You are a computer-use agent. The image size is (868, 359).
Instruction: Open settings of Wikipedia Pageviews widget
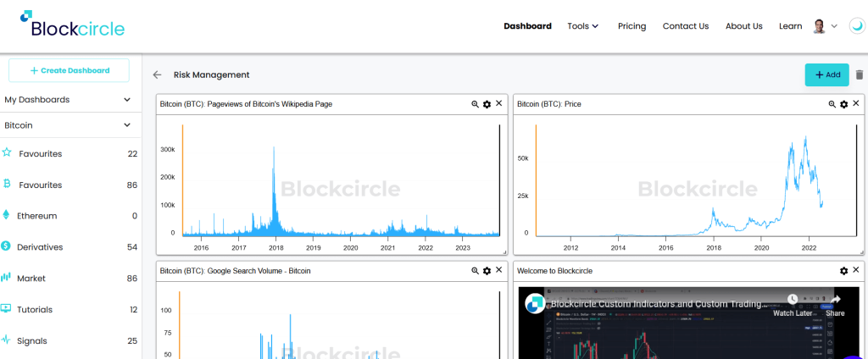487,104
